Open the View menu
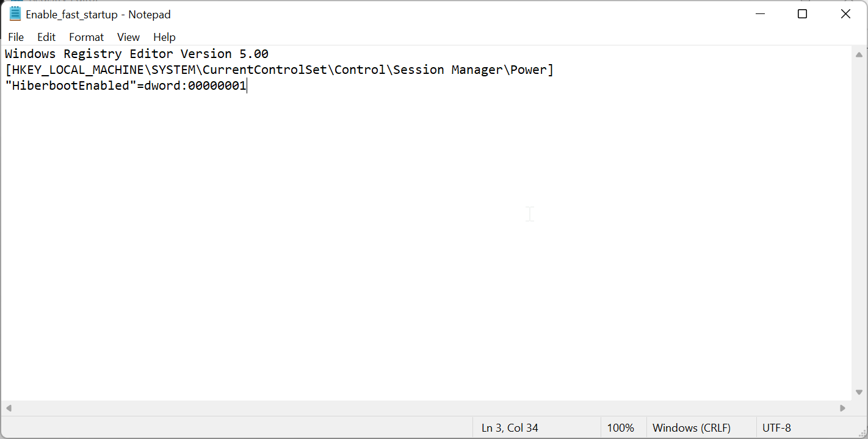Screen dimensions: 868x439 click(128, 37)
